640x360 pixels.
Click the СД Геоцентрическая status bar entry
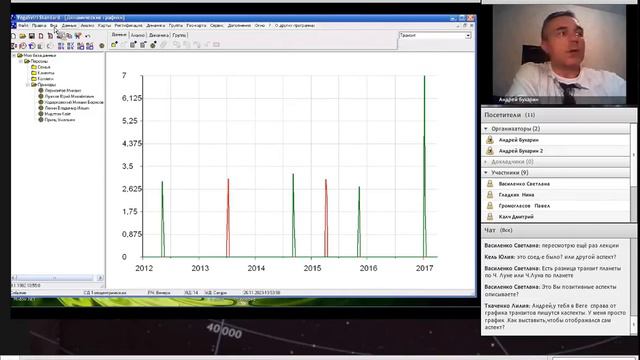(104, 293)
